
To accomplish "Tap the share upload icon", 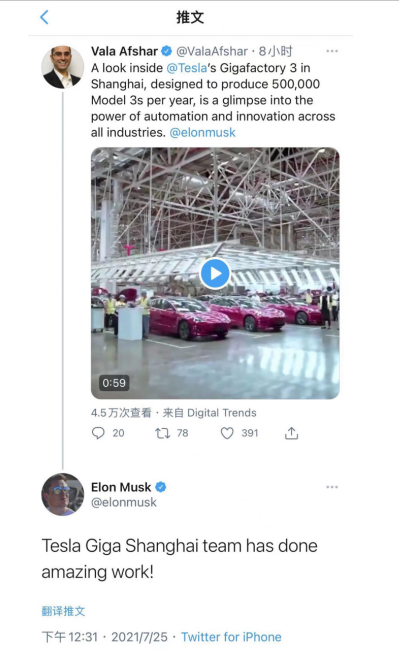I will tap(291, 433).
